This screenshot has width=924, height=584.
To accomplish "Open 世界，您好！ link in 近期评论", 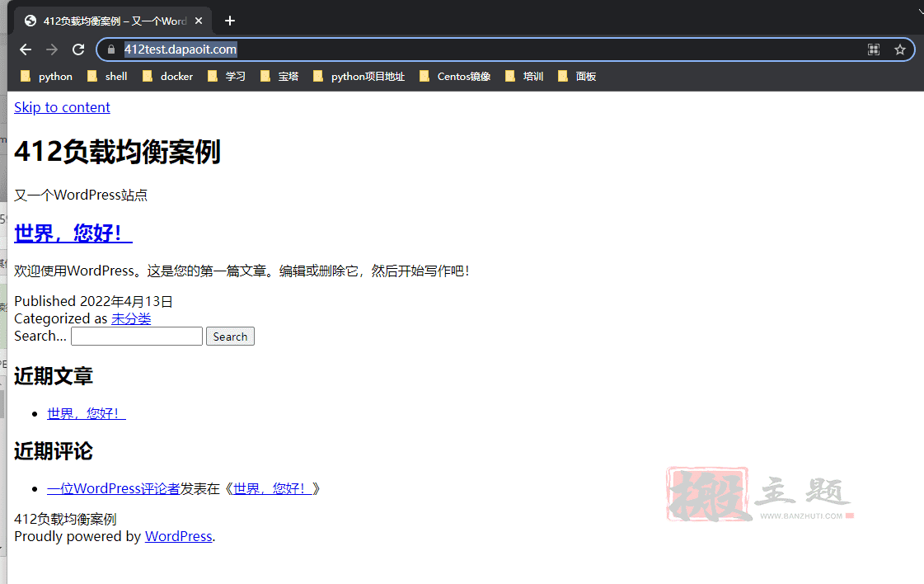I will (x=273, y=489).
